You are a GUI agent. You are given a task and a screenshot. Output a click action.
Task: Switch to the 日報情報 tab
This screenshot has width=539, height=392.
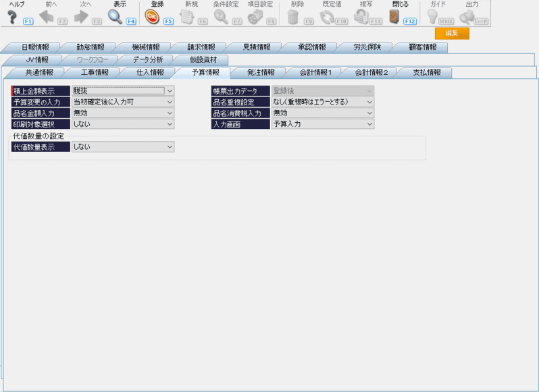(x=35, y=47)
